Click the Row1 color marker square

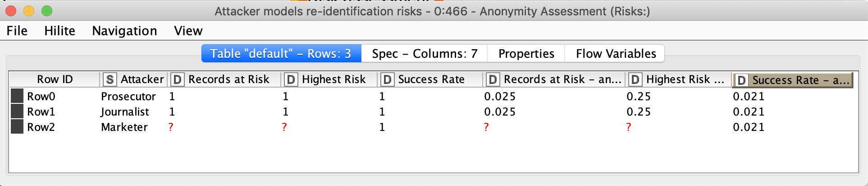point(17,111)
